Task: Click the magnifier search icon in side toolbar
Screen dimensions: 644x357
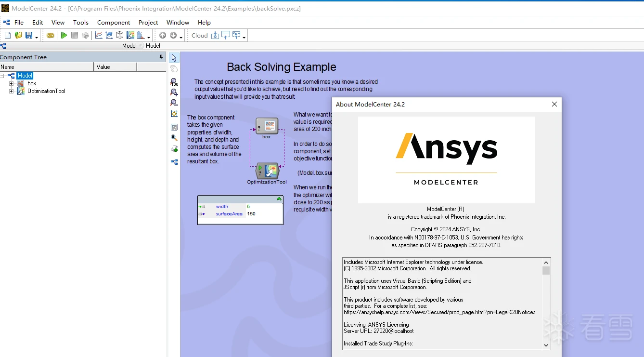Action: pos(174,138)
